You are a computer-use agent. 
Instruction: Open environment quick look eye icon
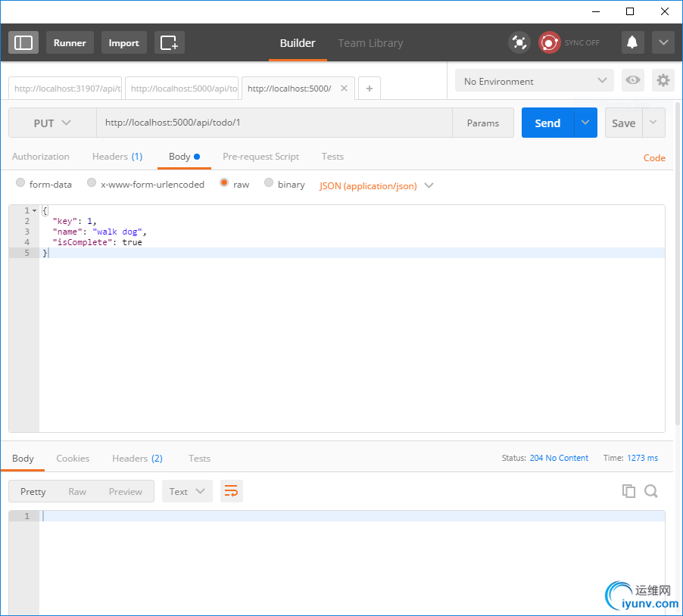tap(632, 80)
